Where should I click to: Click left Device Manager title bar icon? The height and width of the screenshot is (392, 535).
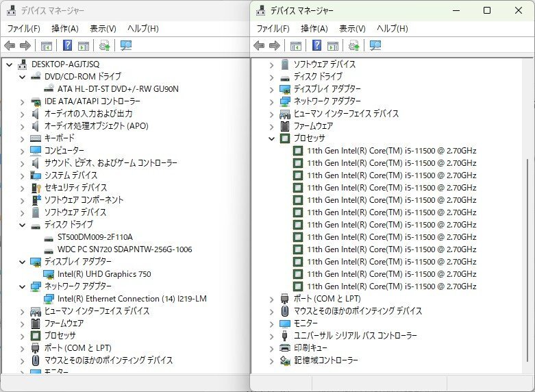coord(11,10)
